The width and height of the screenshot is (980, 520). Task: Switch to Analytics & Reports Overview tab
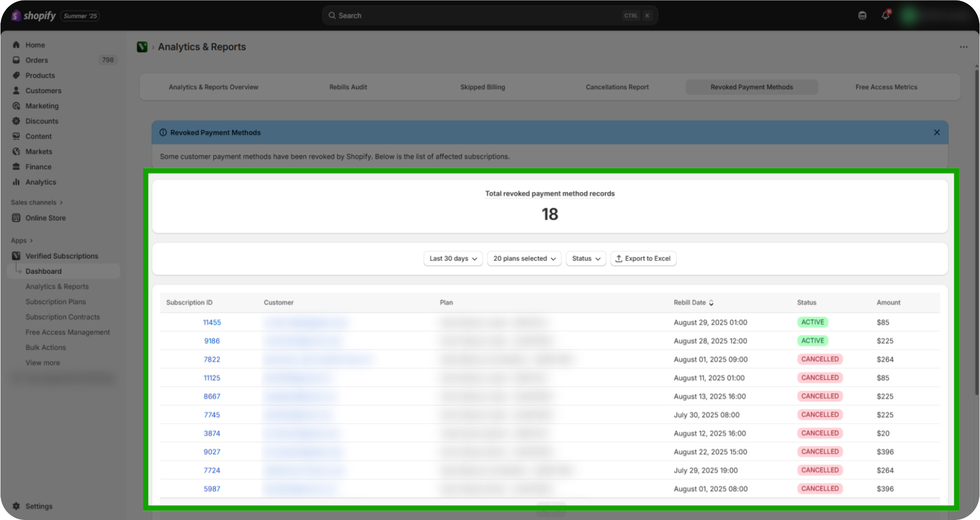[x=214, y=87]
